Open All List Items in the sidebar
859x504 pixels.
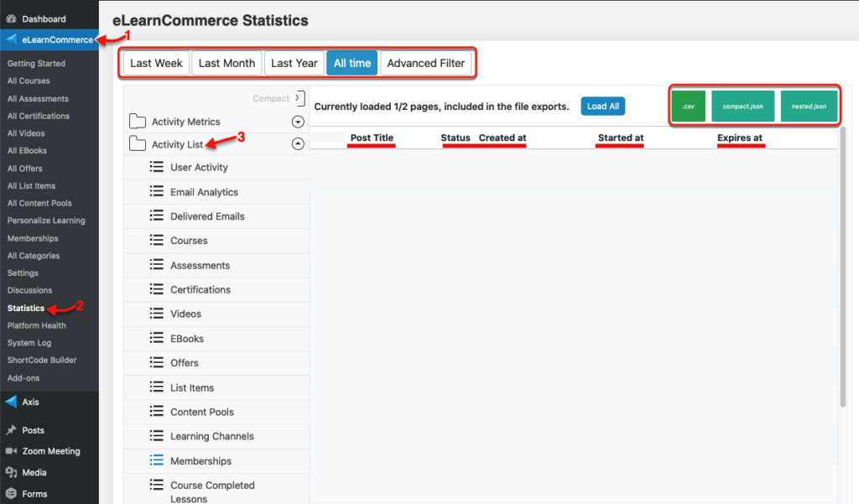[x=31, y=185]
